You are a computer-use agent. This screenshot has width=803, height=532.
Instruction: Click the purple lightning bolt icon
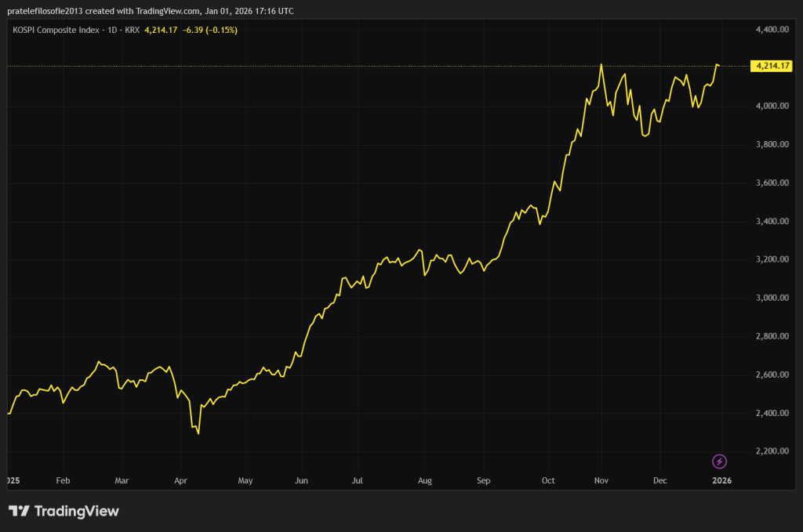(x=719, y=461)
